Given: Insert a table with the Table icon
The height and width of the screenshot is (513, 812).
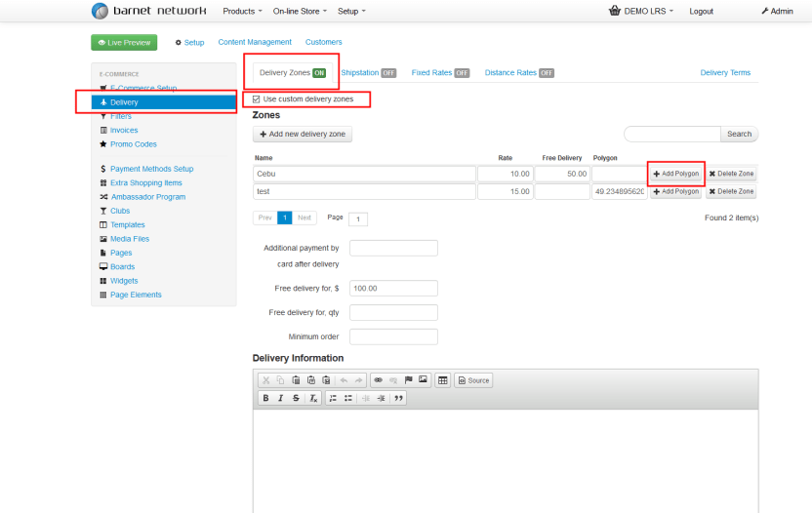Looking at the screenshot, I should click(443, 380).
